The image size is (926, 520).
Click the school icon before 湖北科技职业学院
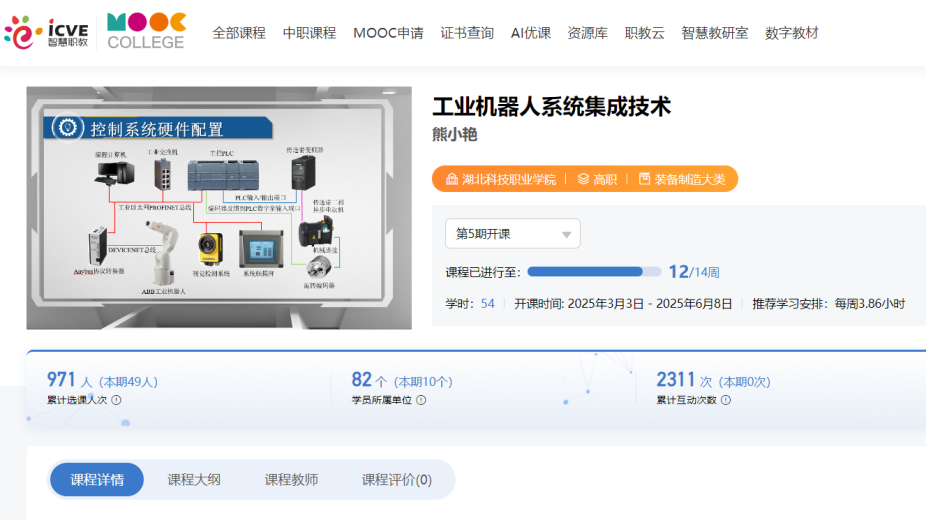(451, 179)
